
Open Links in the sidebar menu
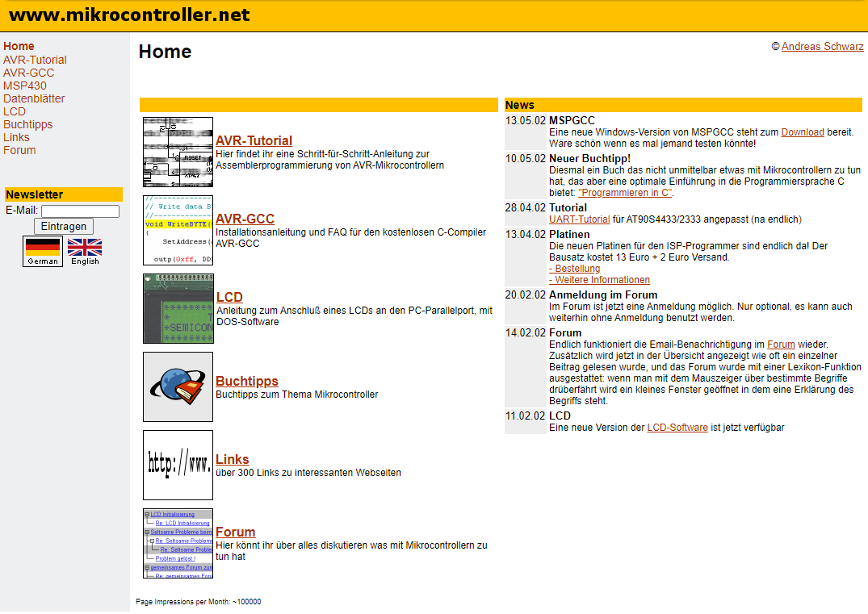[16, 137]
